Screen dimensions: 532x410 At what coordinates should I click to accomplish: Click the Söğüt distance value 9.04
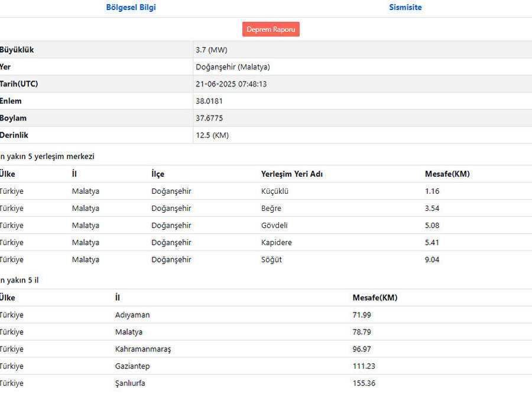pyautogui.click(x=432, y=260)
